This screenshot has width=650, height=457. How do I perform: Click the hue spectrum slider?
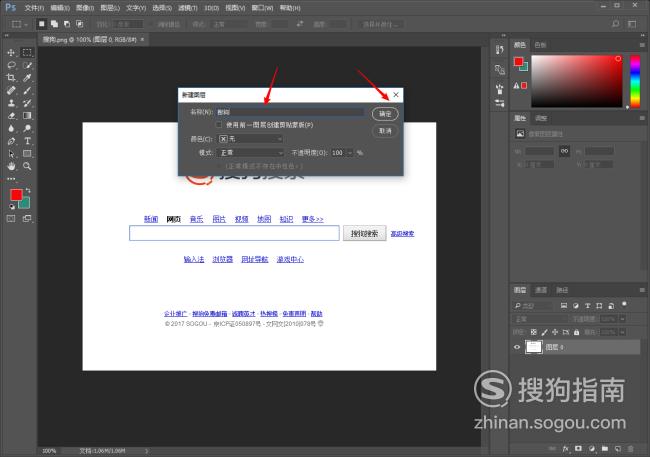(635, 81)
